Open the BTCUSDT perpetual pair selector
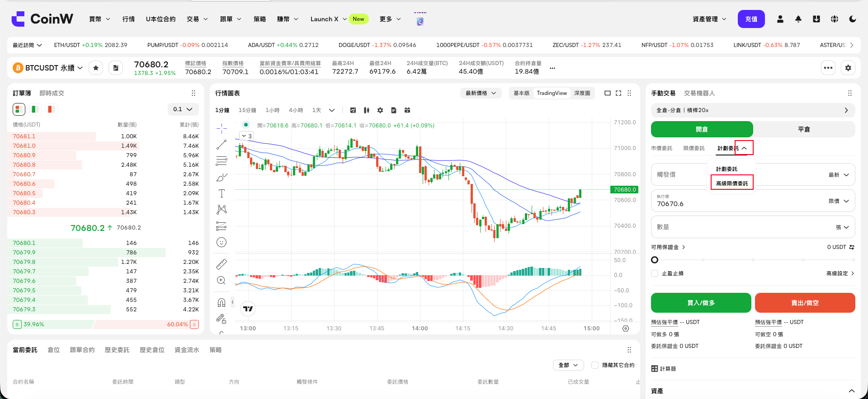 click(48, 68)
